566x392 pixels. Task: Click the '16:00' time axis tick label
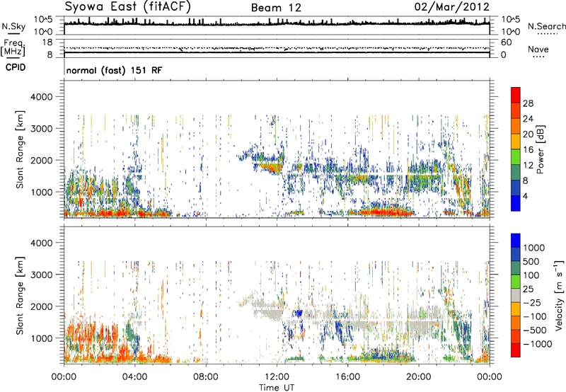[347, 377]
